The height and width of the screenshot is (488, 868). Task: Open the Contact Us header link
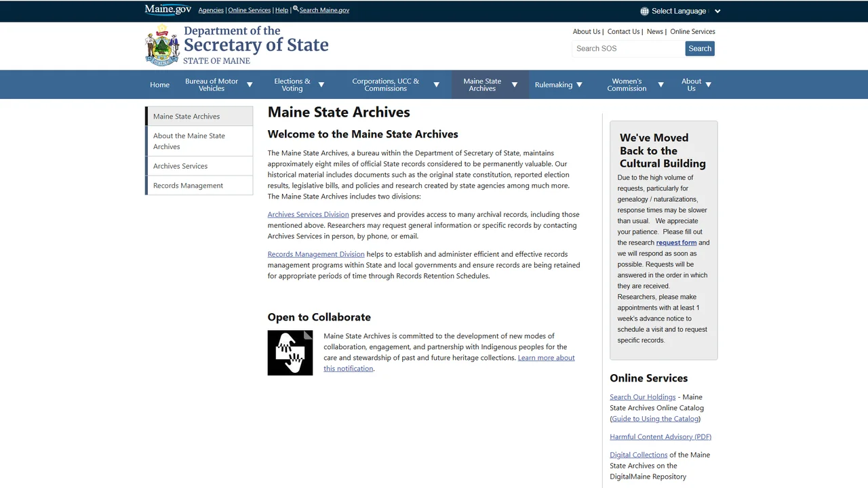(623, 31)
